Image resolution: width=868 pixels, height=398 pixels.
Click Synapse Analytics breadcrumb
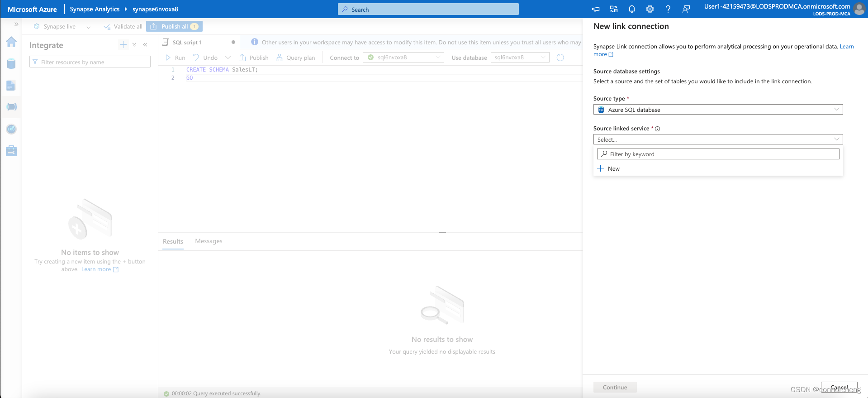click(x=95, y=9)
